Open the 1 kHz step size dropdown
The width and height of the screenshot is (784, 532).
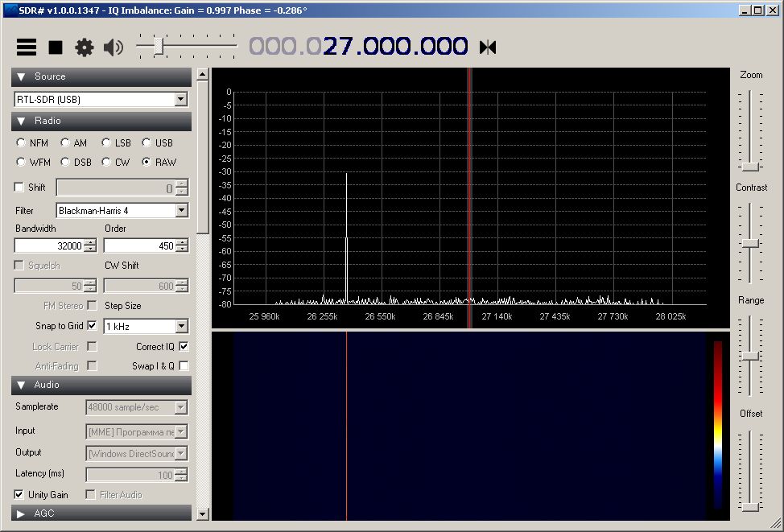tap(181, 327)
